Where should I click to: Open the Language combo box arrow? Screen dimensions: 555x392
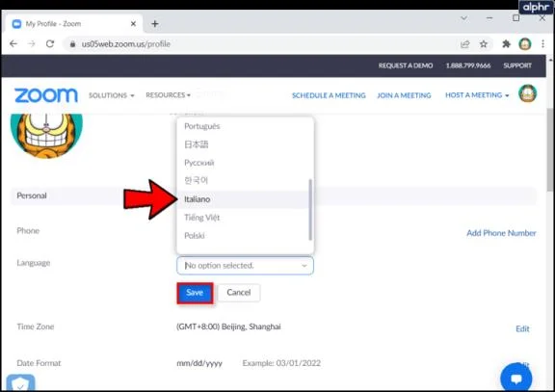pyautogui.click(x=304, y=266)
